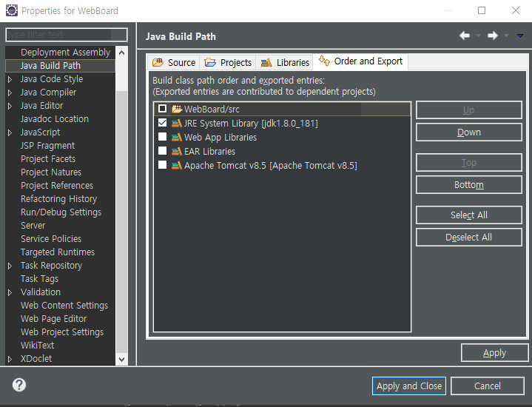Select the Order and Export tab
The height and width of the screenshot is (407, 532).
(360, 61)
